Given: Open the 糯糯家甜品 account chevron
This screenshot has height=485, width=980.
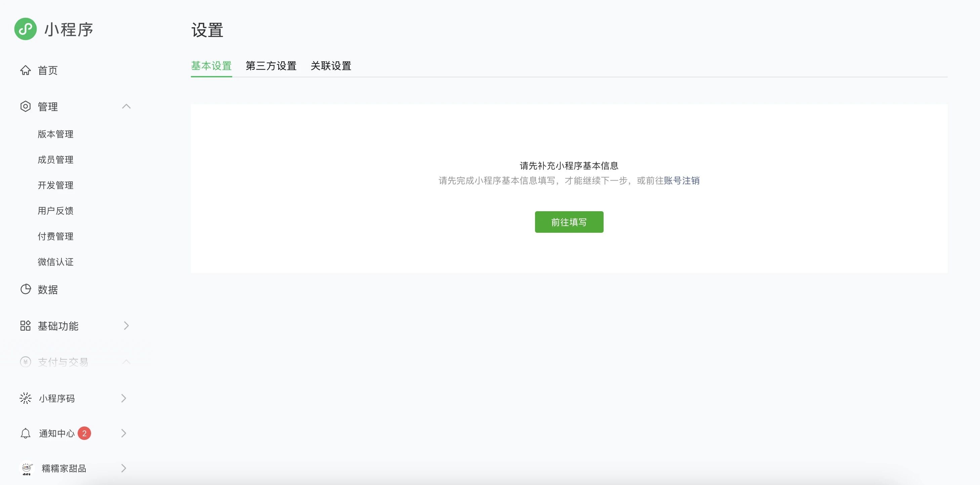Looking at the screenshot, I should (124, 468).
